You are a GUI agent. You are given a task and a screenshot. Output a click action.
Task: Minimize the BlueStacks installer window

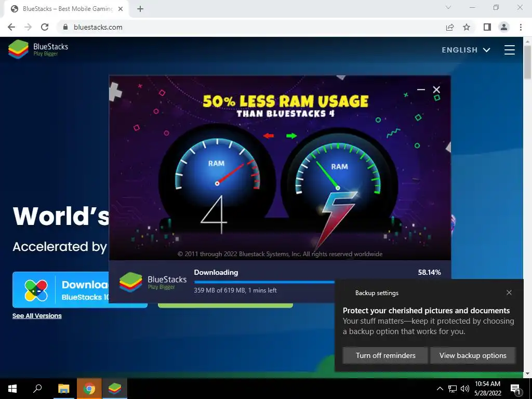421,89
